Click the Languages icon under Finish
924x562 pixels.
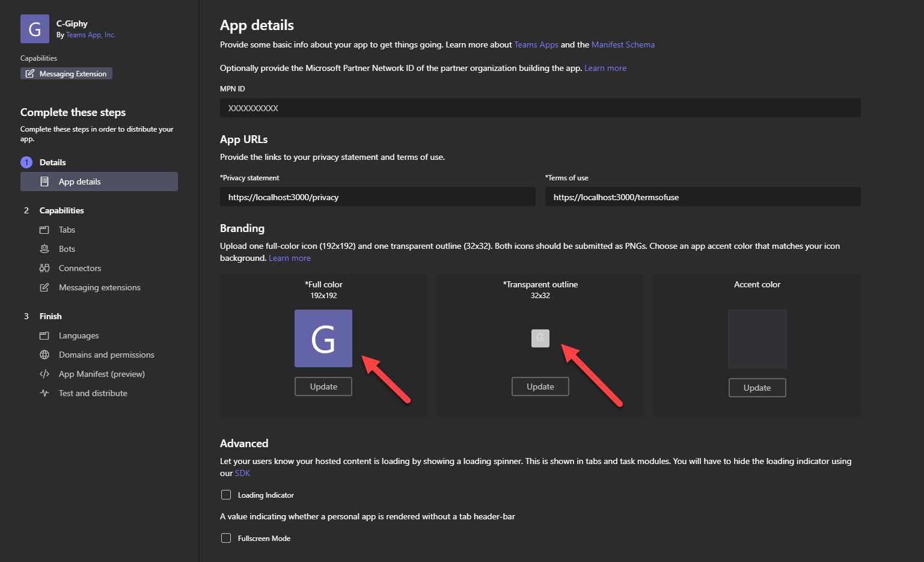[x=44, y=335]
